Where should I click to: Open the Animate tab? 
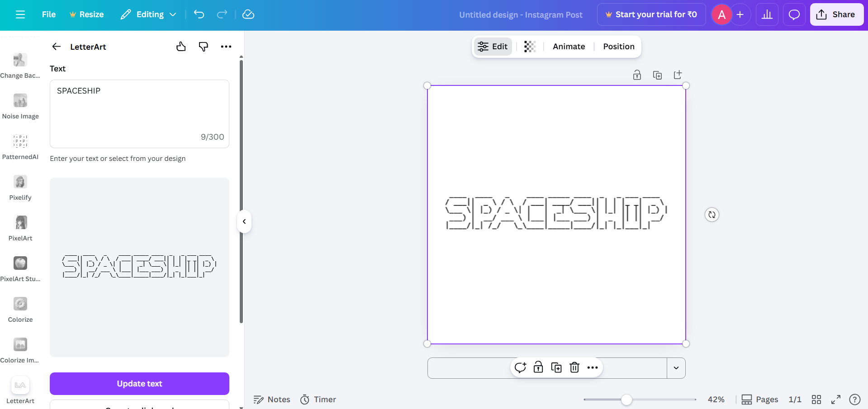(x=569, y=47)
